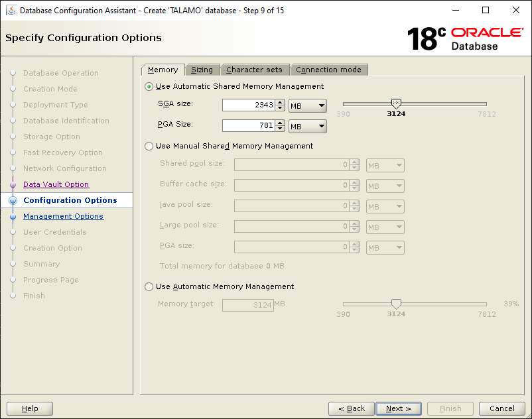
Task: Click the Progress Page step
Action: click(51, 280)
